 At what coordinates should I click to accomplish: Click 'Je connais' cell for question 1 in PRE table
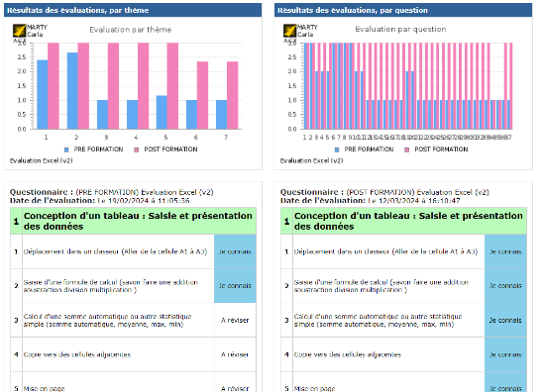coord(235,251)
